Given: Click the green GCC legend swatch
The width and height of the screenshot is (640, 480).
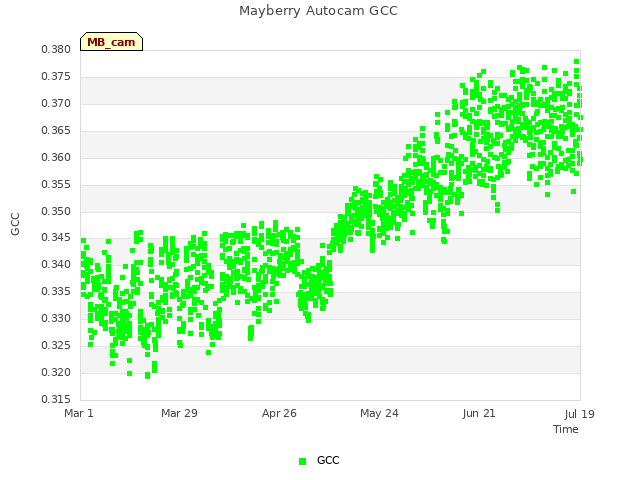Looking at the screenshot, I should click(x=302, y=461).
